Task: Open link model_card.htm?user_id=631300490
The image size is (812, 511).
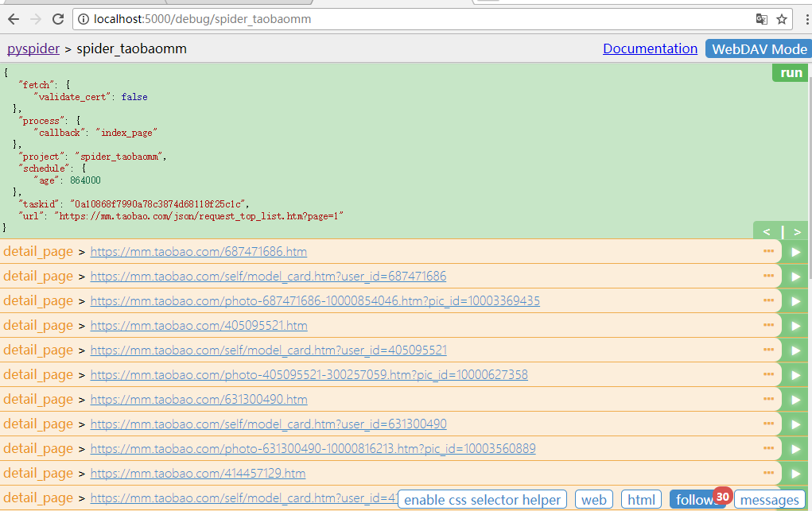Action: tap(268, 424)
